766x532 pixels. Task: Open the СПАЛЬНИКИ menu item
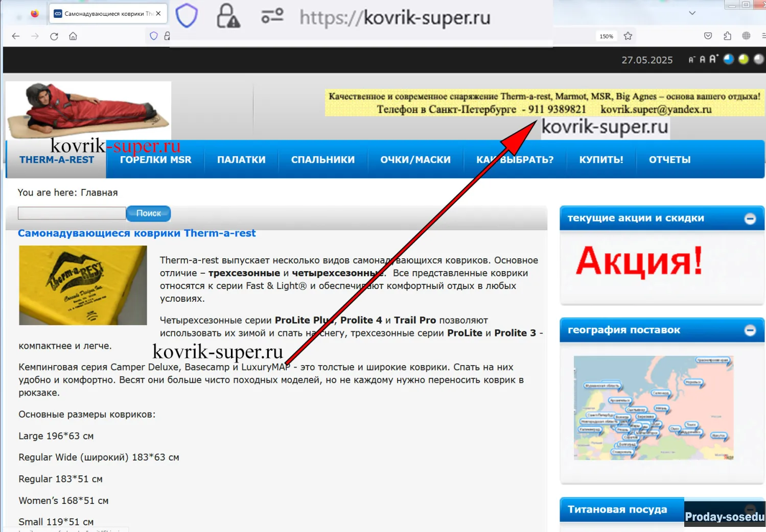(x=322, y=160)
